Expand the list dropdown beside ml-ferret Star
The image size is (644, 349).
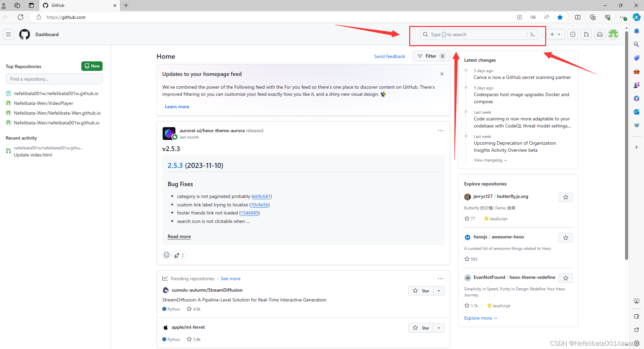pyautogui.click(x=439, y=328)
